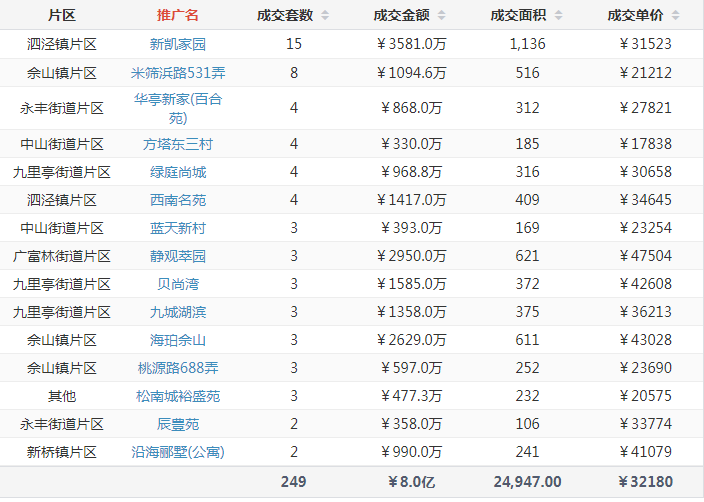This screenshot has height=502, width=704.
Task: Click the red 推广名 column header
Action: point(178,15)
